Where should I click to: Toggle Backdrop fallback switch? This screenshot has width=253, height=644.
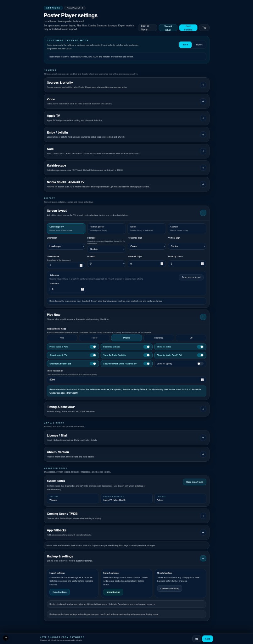click(x=147, y=347)
